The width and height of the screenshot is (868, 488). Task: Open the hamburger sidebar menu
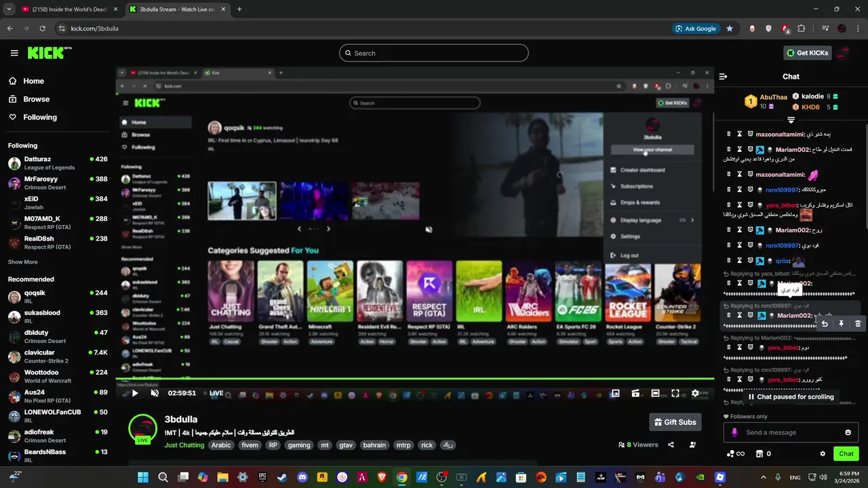14,53
